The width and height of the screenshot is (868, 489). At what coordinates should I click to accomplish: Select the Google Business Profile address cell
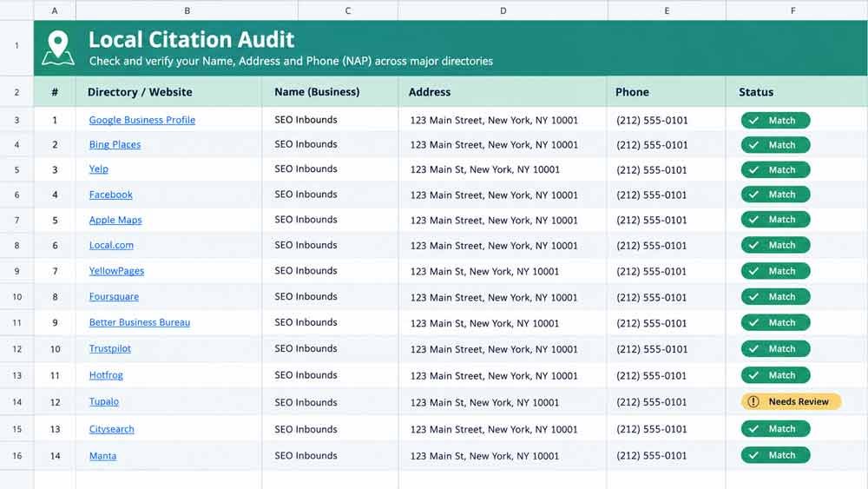[x=502, y=120]
